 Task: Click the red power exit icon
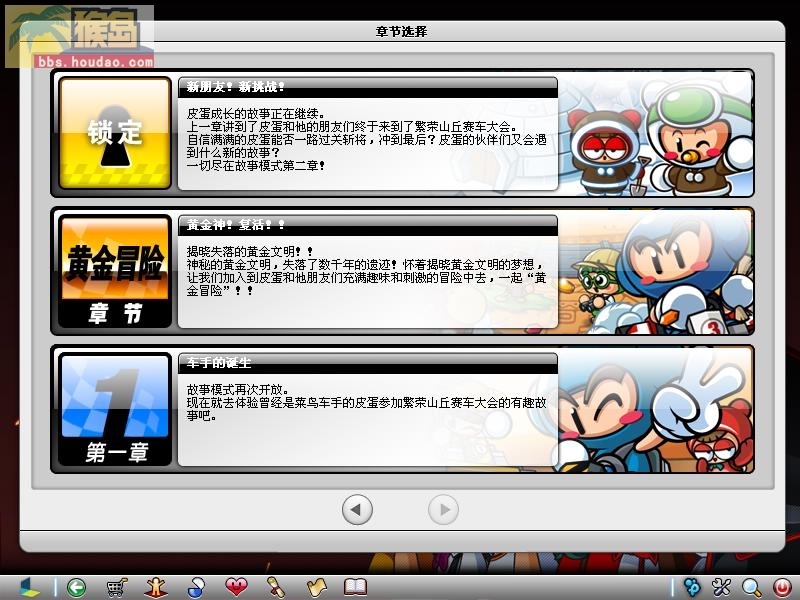tap(782, 587)
